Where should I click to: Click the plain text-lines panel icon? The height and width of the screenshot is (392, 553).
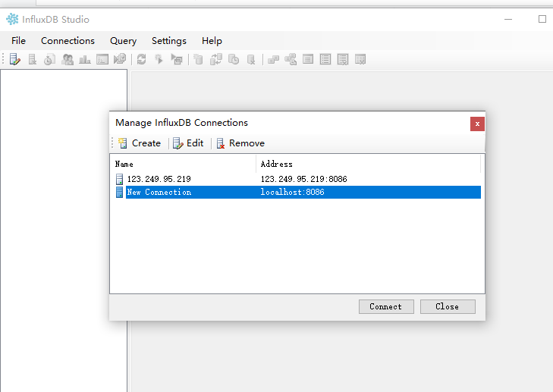tap(308, 59)
